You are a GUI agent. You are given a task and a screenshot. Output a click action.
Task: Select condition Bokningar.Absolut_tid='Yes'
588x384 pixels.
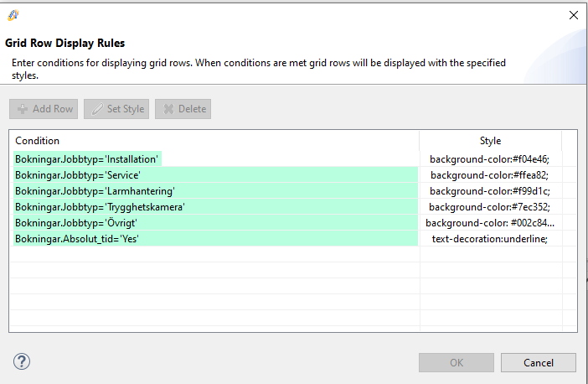pos(215,239)
